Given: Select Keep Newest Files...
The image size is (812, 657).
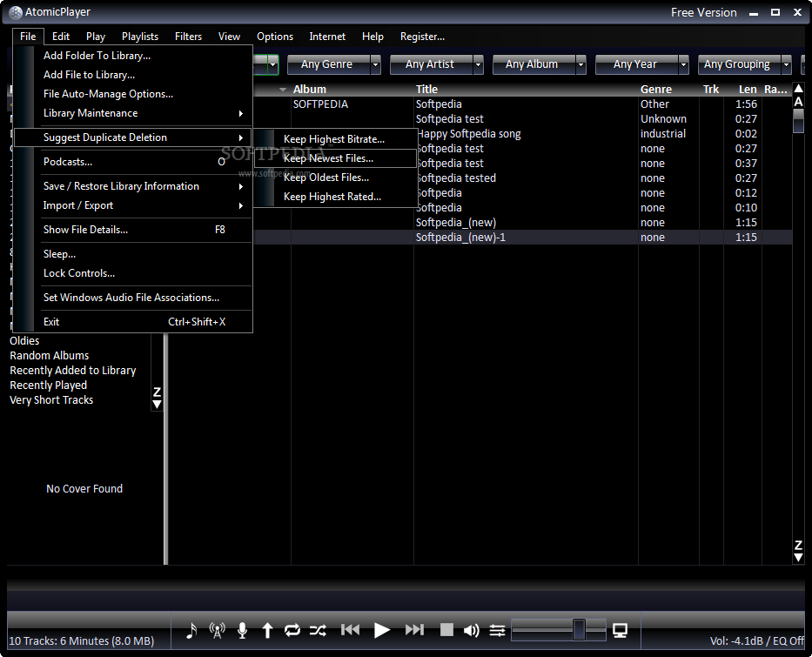Looking at the screenshot, I should (x=336, y=158).
